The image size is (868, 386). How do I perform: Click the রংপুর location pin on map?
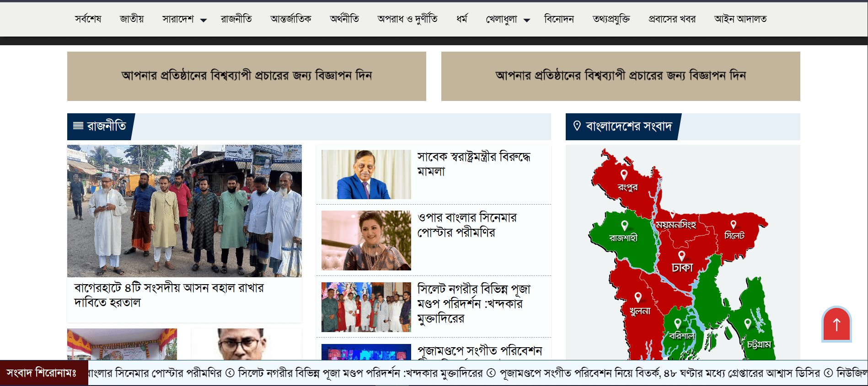tap(624, 175)
